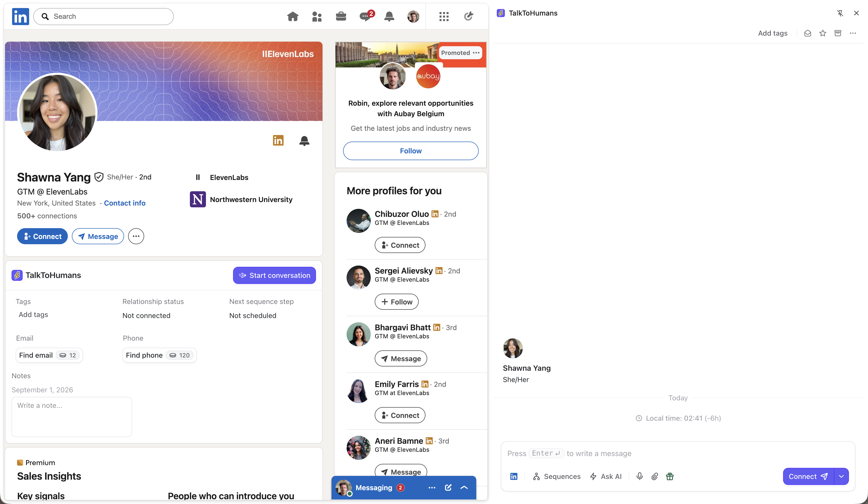Open Northwestern University link

click(251, 199)
